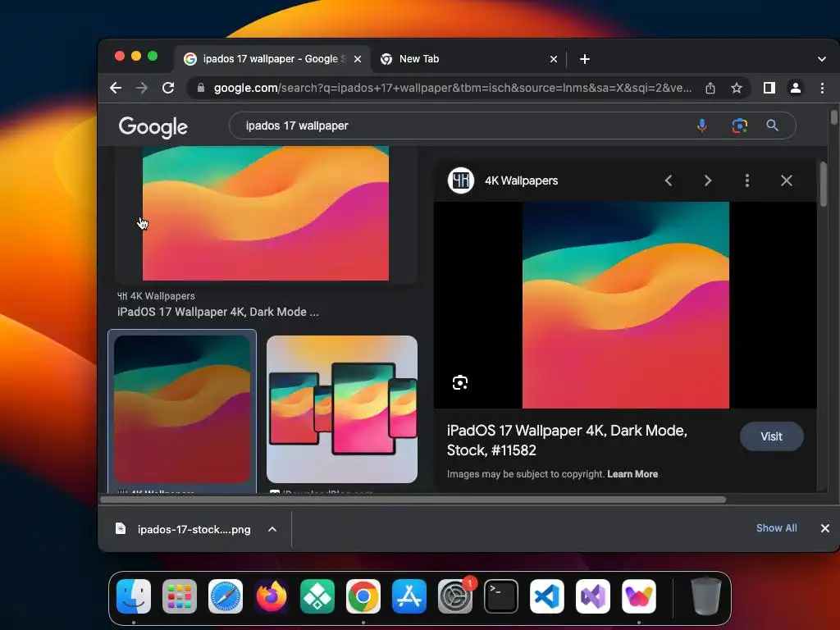Click the lock icon in the address bar
This screenshot has height=630, width=840.
201,88
